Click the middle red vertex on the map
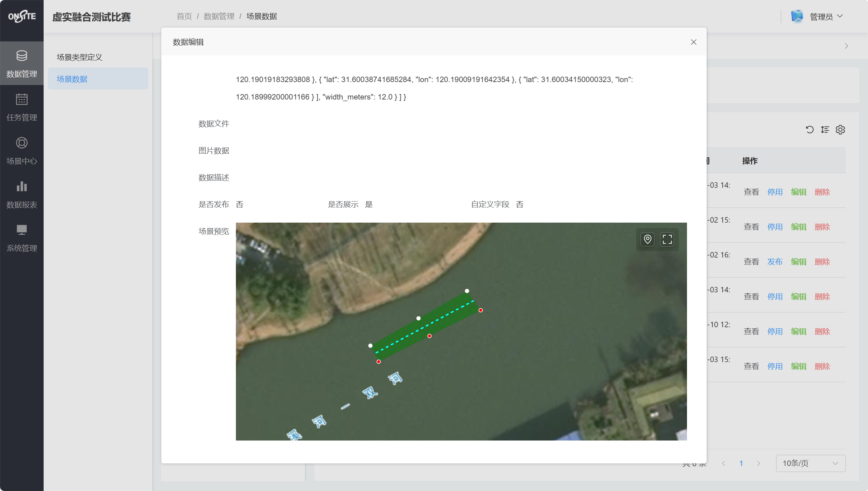The image size is (868, 491). [430, 336]
